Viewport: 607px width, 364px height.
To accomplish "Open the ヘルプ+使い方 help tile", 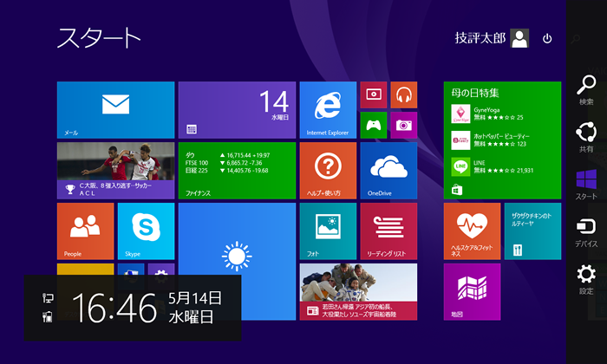I will [328, 171].
